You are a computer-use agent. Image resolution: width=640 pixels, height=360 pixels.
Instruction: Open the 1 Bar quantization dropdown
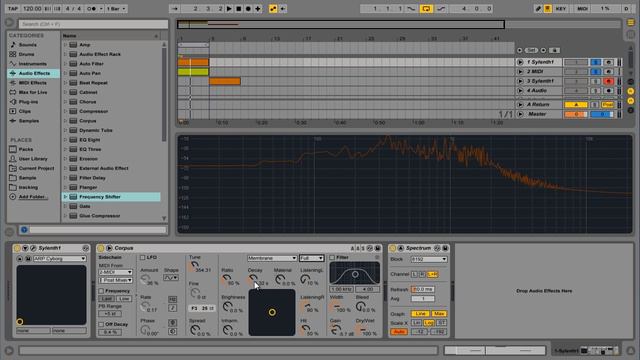(x=116, y=9)
